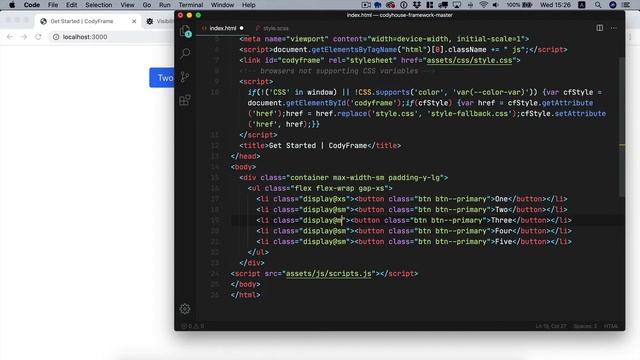Viewport: 640px width, 360px height.
Task: Open the Apple menu
Action: pyautogui.click(x=12, y=5)
